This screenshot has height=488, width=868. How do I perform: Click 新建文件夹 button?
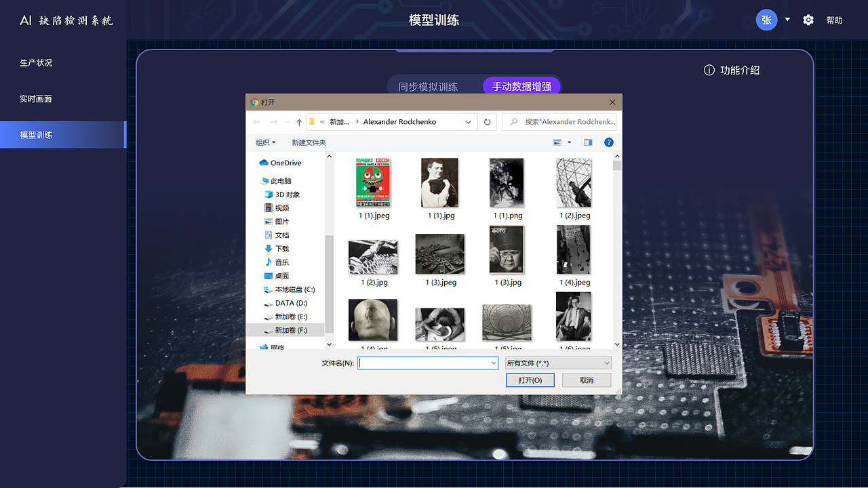coord(309,142)
